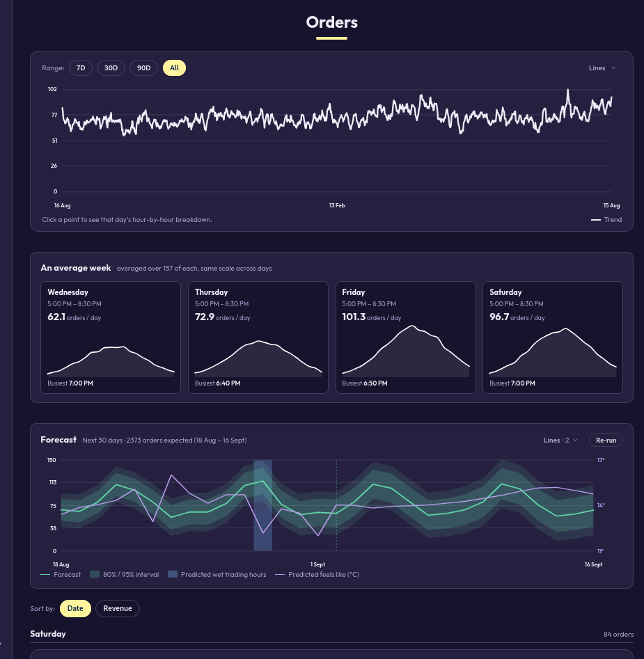Click the Forecast legend green line icon
Viewport: 644px width, 659px height.
45,575
